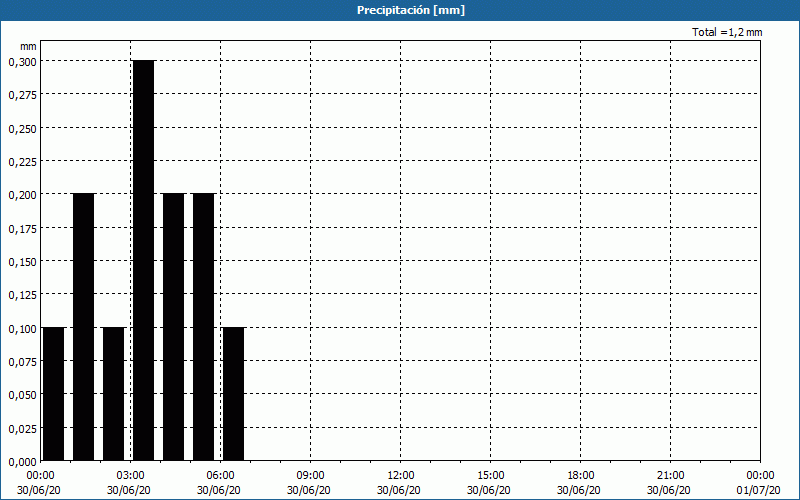Select the first bar at 00:00
Viewport: 800px width, 500px height.
pos(54,394)
